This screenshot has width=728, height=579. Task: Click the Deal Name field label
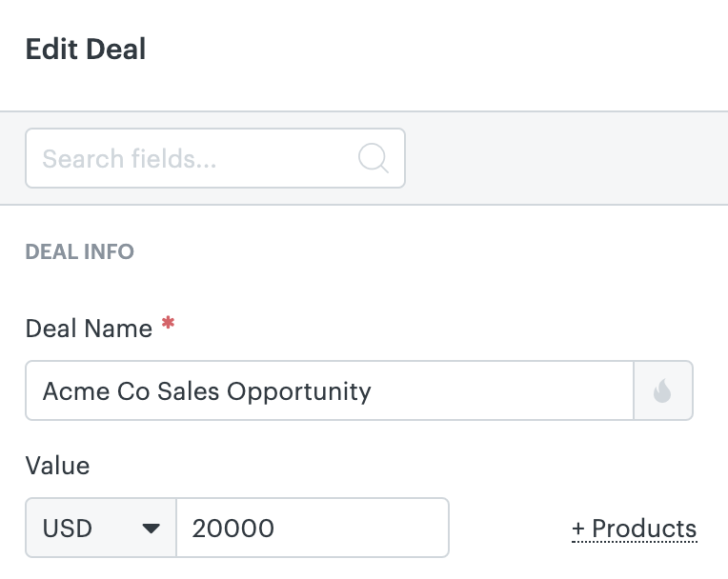(x=89, y=329)
